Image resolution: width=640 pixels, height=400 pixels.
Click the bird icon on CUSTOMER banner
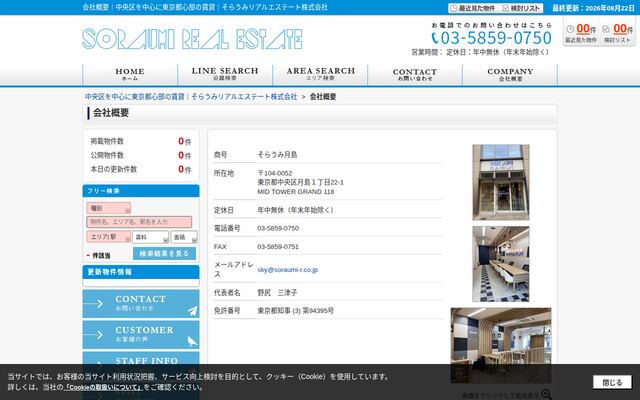pyautogui.click(x=192, y=341)
